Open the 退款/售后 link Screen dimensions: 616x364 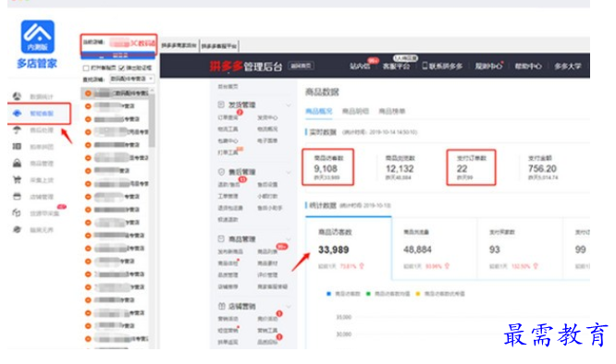click(228, 185)
